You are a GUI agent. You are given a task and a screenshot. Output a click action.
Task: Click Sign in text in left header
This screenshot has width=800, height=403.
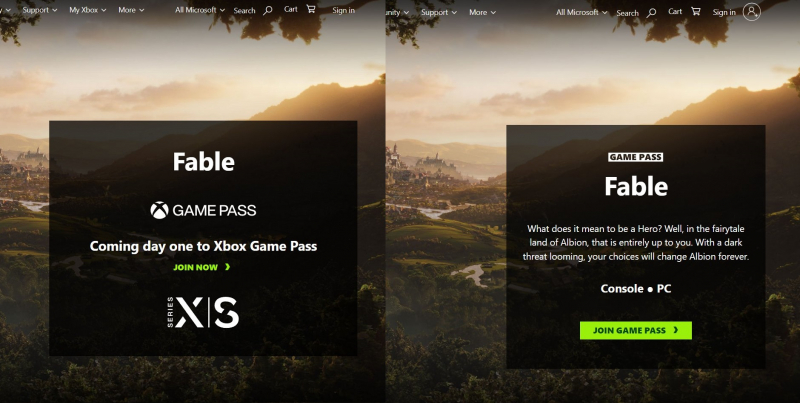click(x=343, y=10)
